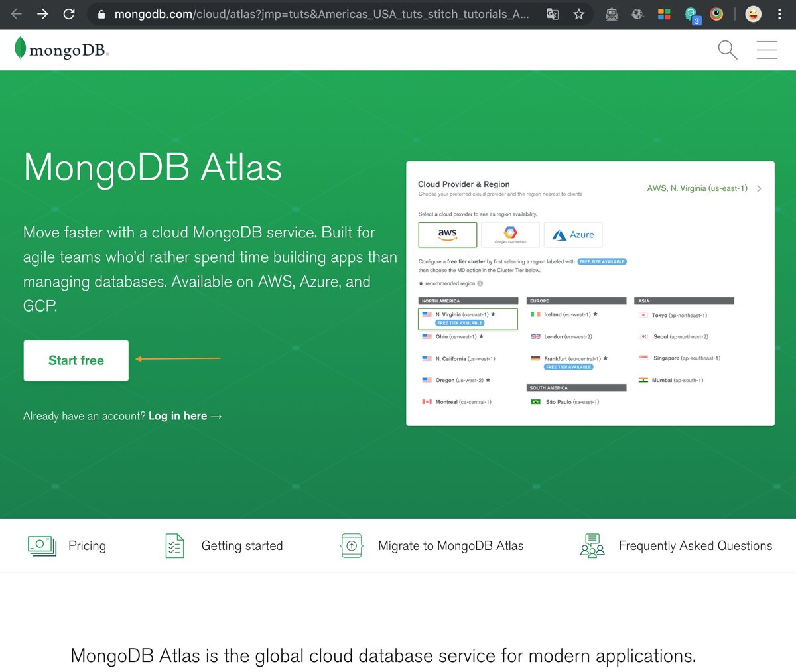Open extension with badge number 3
This screenshot has height=672, width=796.
point(691,15)
